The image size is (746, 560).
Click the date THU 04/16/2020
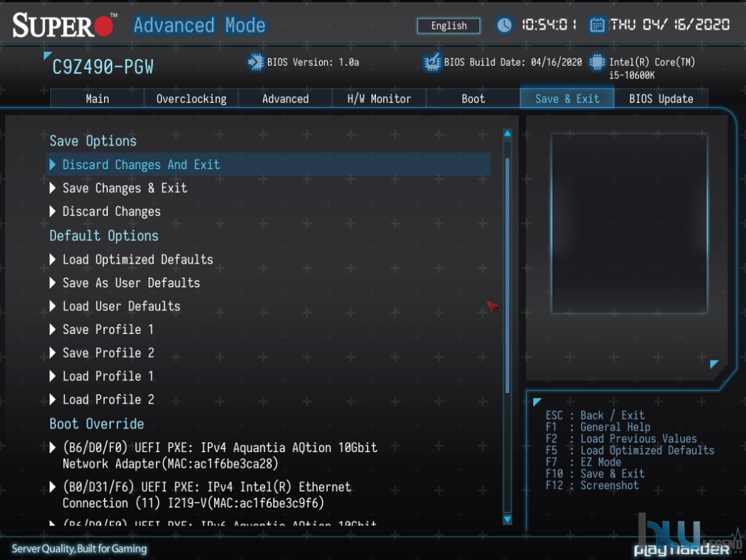click(x=669, y=24)
